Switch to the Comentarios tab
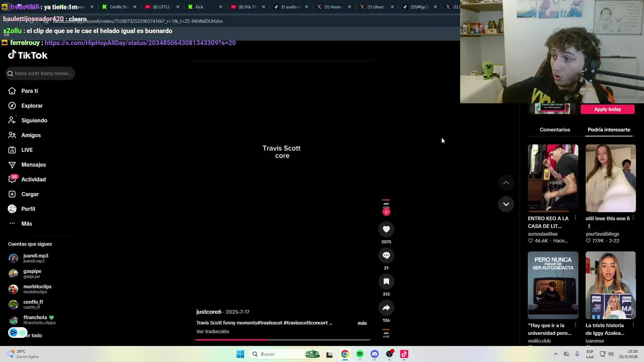 click(x=555, y=130)
